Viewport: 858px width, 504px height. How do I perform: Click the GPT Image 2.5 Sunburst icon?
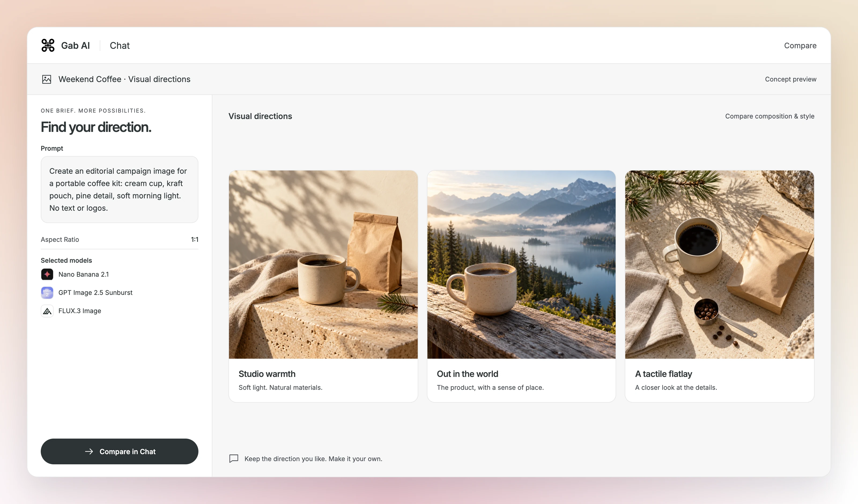pyautogui.click(x=47, y=292)
